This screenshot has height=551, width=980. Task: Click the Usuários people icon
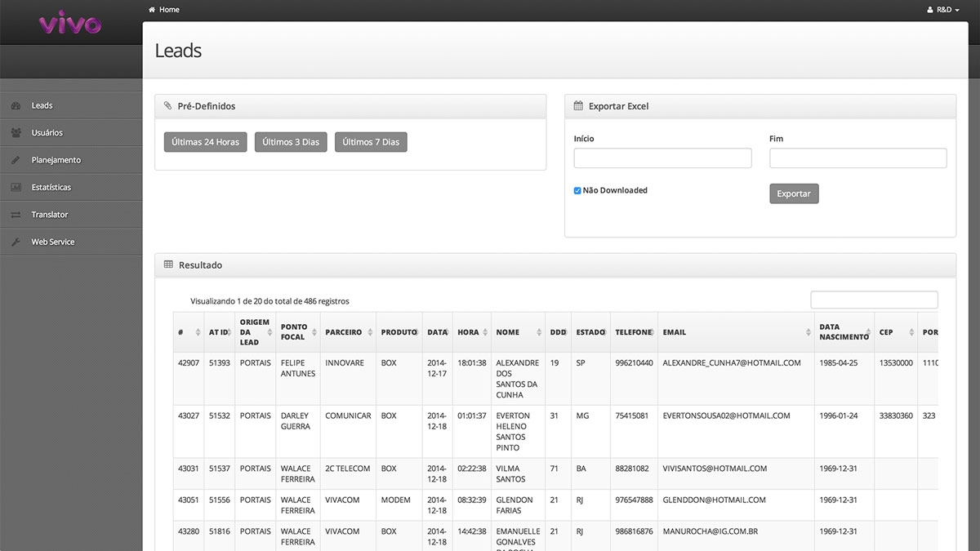point(16,132)
